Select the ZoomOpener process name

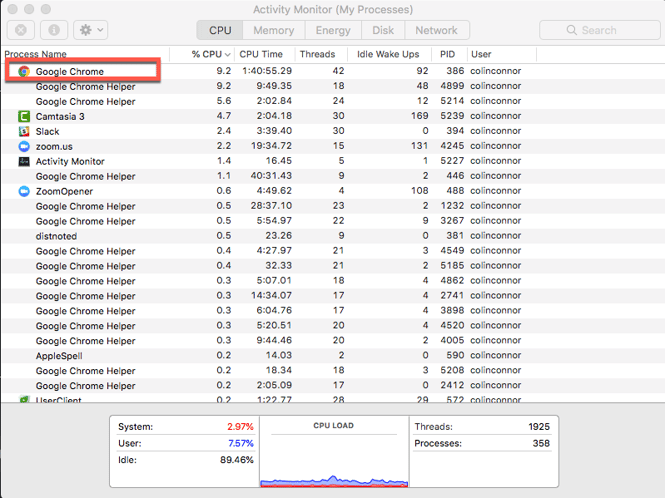click(x=64, y=191)
